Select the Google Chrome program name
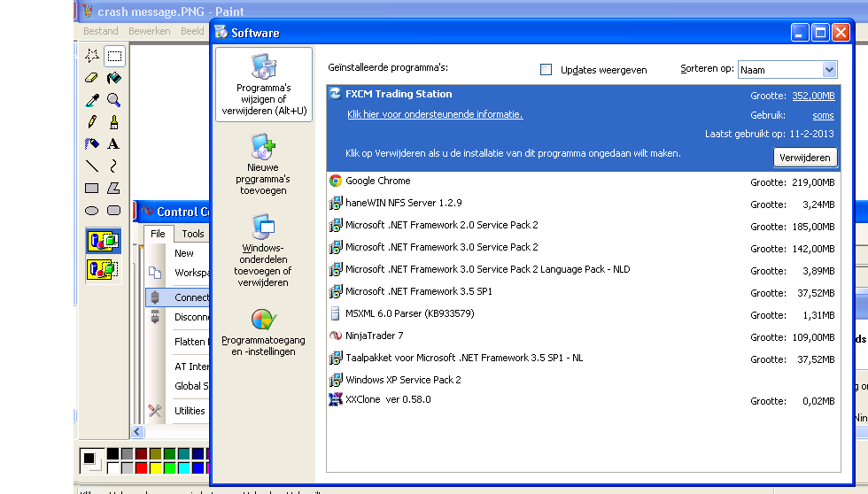 (x=378, y=181)
